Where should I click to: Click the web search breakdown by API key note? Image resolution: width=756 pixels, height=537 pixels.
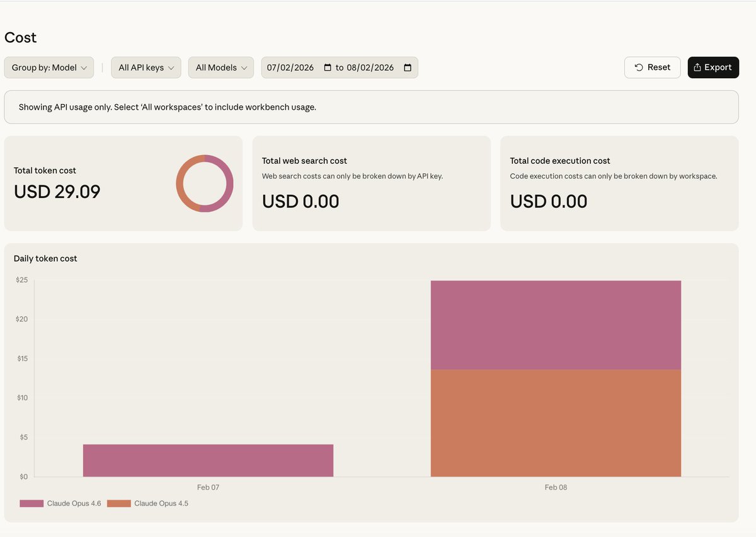click(352, 176)
